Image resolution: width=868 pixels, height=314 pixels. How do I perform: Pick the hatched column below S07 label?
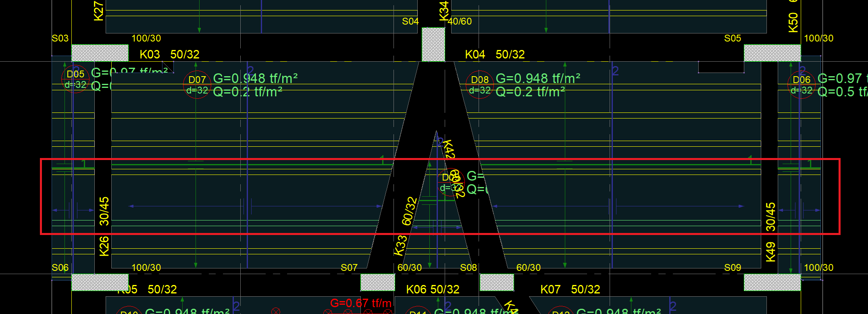tap(377, 282)
